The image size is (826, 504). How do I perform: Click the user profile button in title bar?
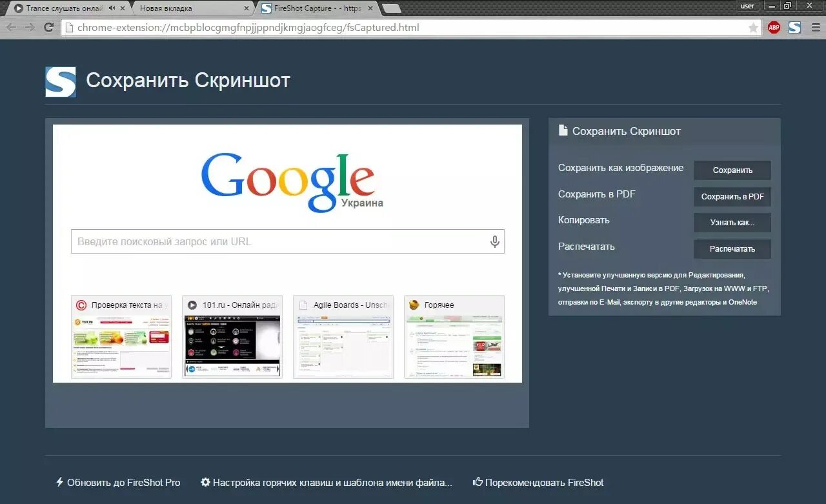pos(748,6)
